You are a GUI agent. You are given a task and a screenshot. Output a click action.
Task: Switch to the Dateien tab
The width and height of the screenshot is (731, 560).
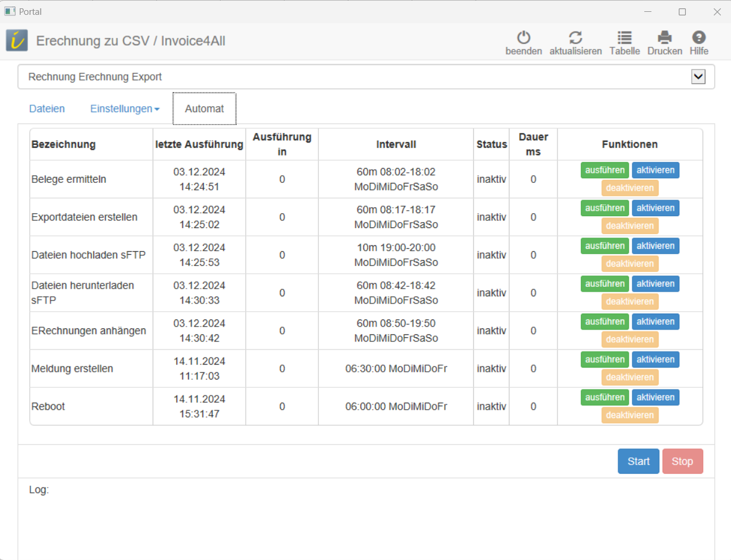tap(47, 109)
